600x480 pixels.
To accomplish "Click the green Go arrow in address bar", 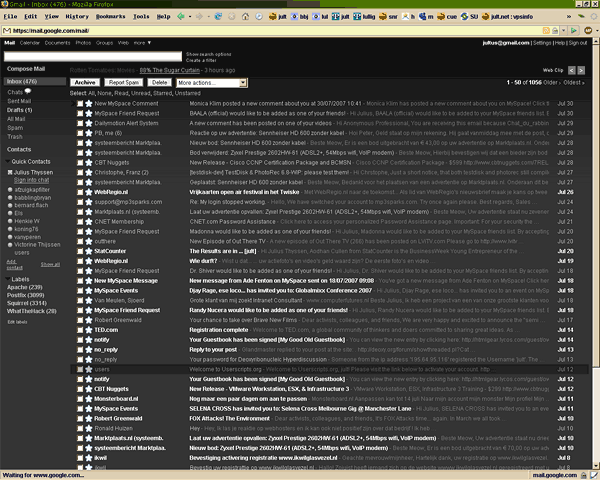I will click(x=574, y=30).
